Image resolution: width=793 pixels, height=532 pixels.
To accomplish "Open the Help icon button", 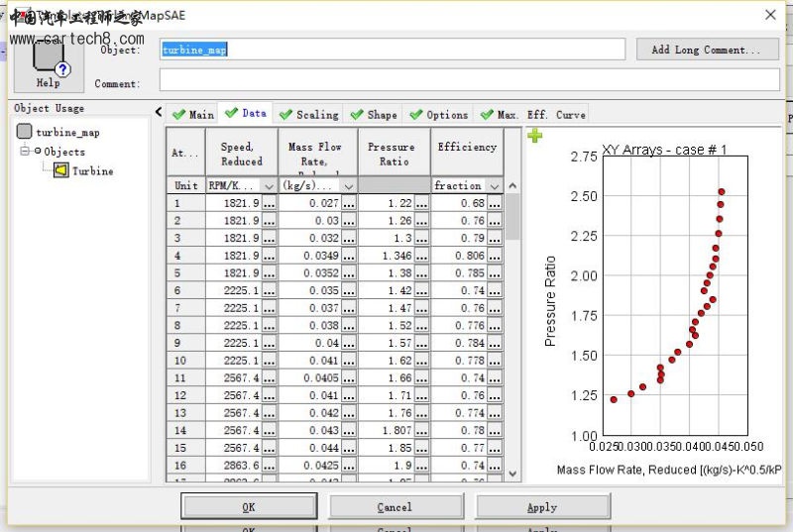I will point(49,66).
